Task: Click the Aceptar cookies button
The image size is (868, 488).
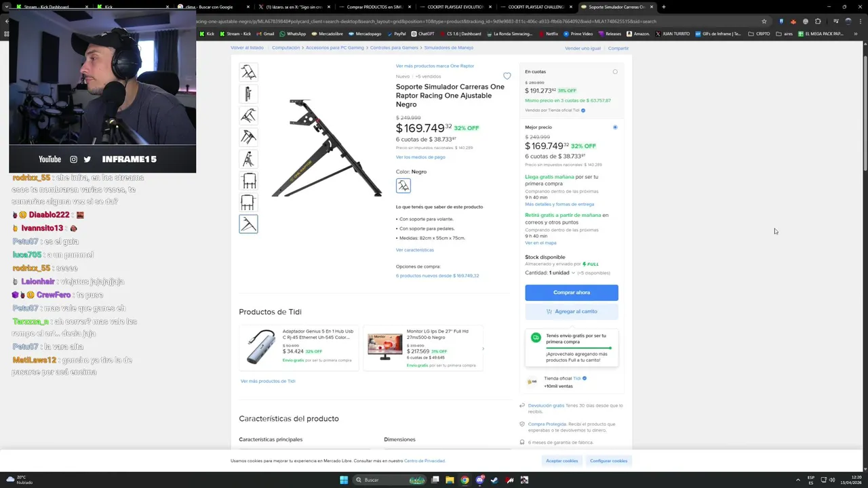Action: tap(562, 461)
